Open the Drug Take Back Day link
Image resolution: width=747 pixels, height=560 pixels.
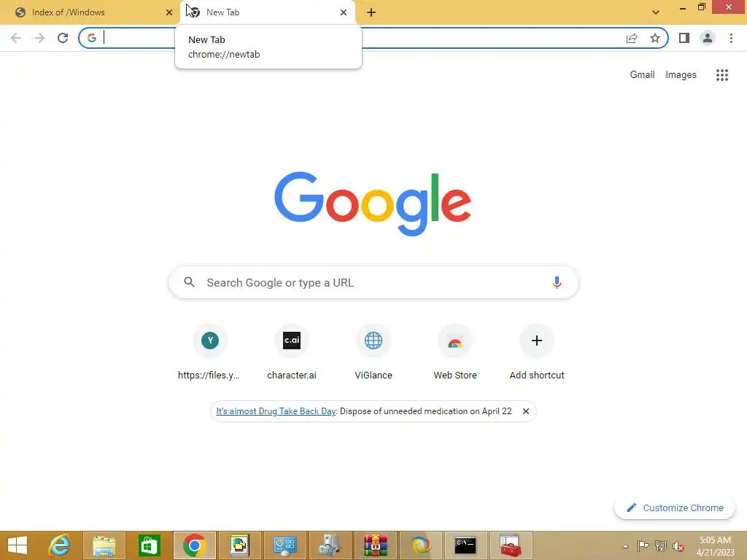276,411
